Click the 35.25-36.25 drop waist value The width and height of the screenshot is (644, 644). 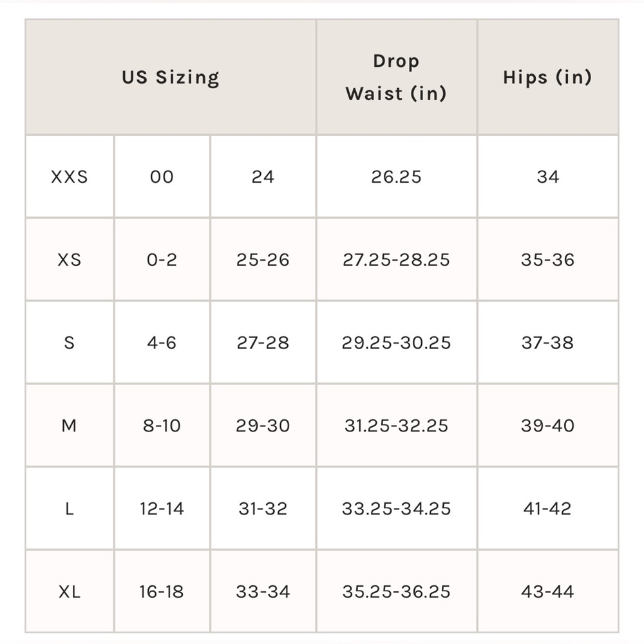[396, 591]
